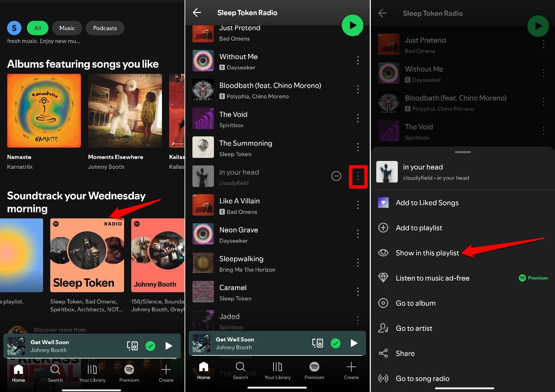Toggle saved checkmark in left now-playing bar
Image resolution: width=555 pixels, height=392 pixels.
click(x=150, y=346)
